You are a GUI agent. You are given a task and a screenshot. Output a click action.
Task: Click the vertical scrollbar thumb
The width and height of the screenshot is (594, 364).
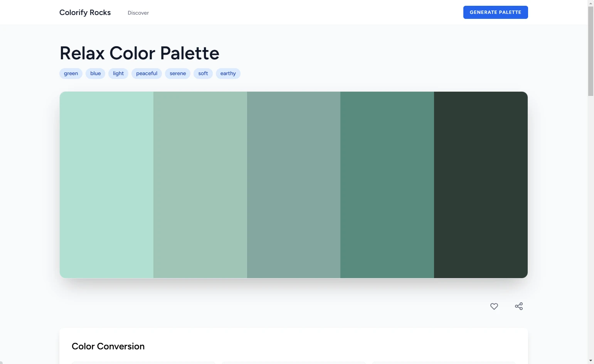coord(591,50)
